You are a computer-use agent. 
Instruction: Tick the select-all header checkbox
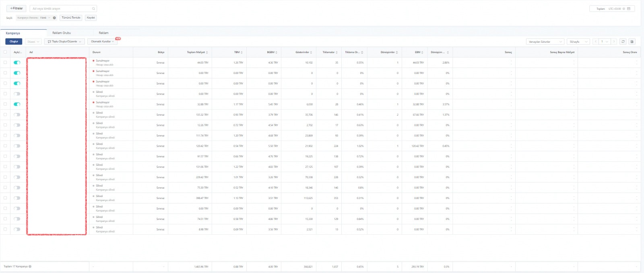point(5,52)
